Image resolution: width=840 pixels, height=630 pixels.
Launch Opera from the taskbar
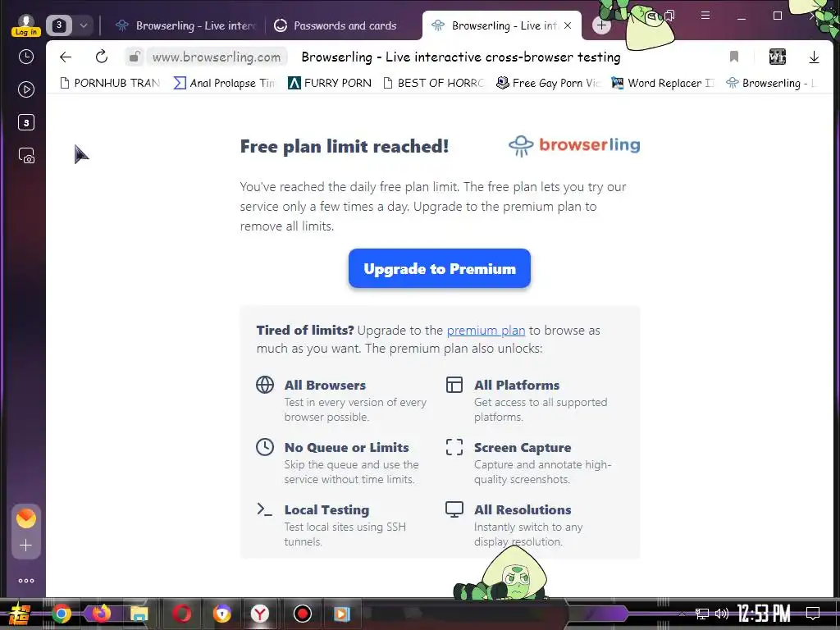181,614
